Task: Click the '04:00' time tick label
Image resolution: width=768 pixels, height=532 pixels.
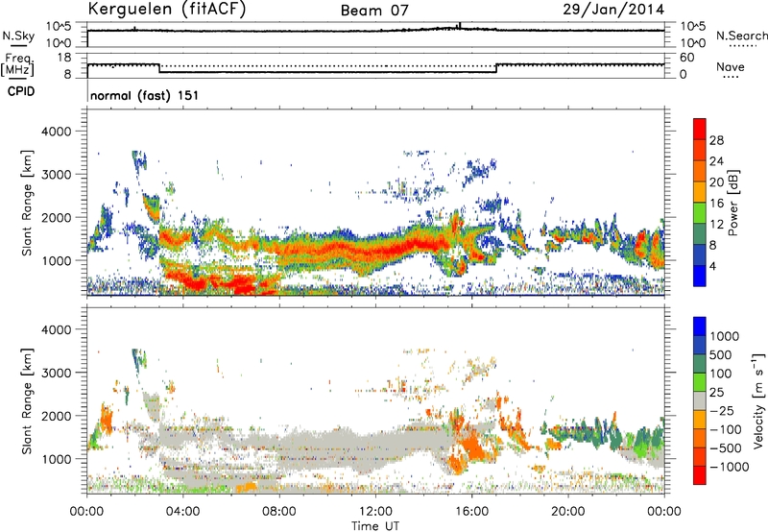Action: [x=182, y=512]
